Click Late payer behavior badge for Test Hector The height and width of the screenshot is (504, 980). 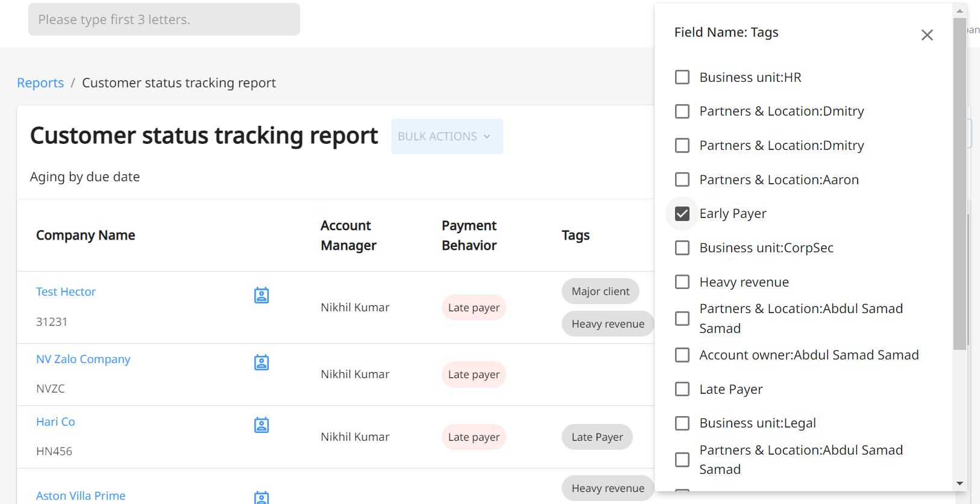pyautogui.click(x=474, y=308)
